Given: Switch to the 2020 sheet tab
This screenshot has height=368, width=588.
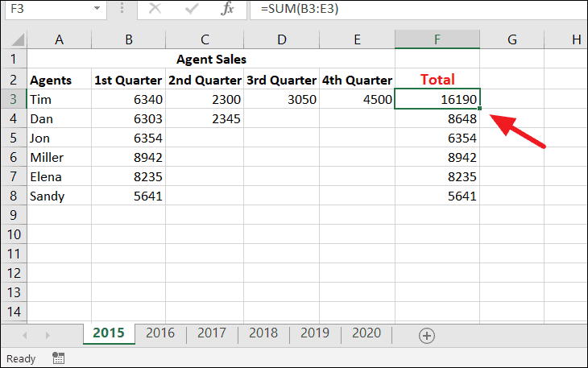Looking at the screenshot, I should click(366, 333).
